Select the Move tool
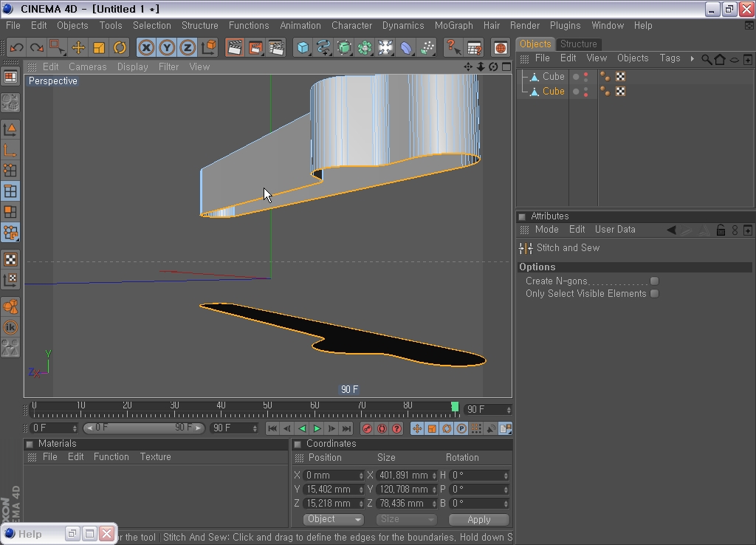Screen dimensions: 756x545 tap(78, 47)
